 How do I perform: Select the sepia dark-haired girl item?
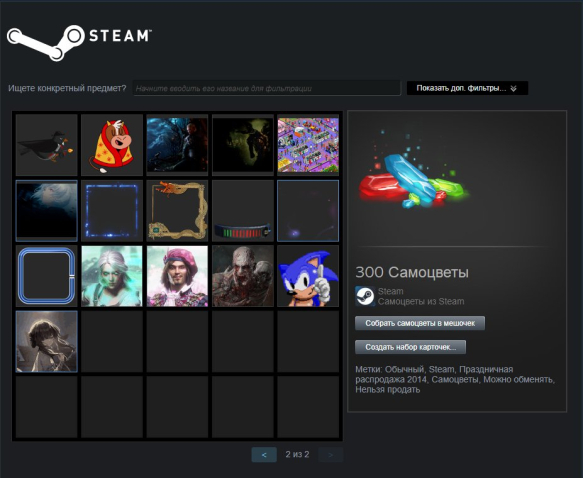coord(46,342)
